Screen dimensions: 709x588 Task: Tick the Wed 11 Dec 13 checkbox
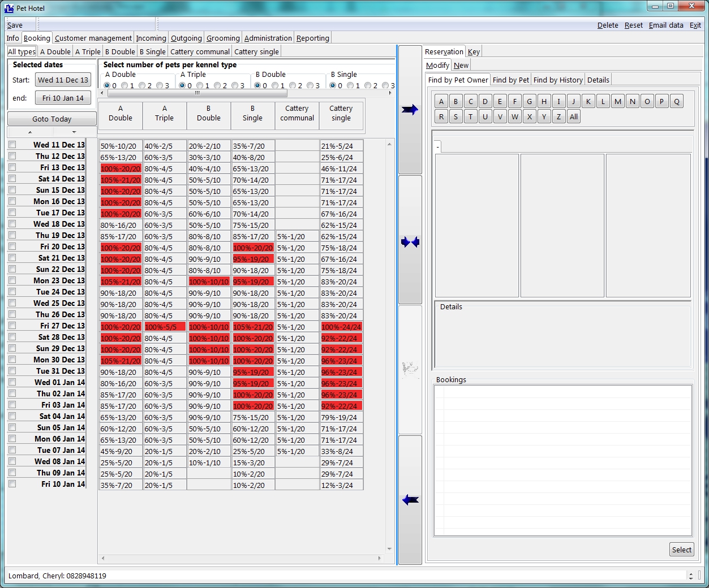[12, 145]
